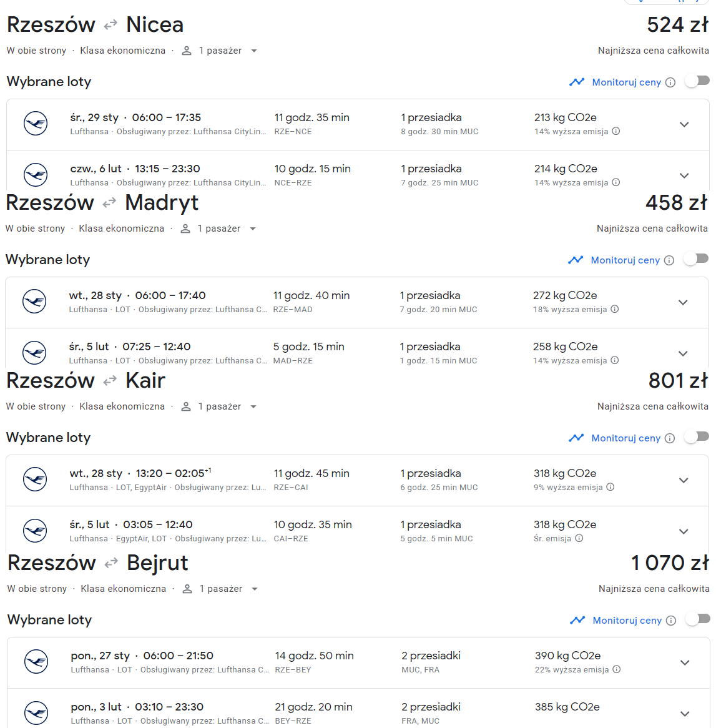Click the Rzeszów Kair route heading
Viewport: 716px width, 728px height.
pos(86,381)
